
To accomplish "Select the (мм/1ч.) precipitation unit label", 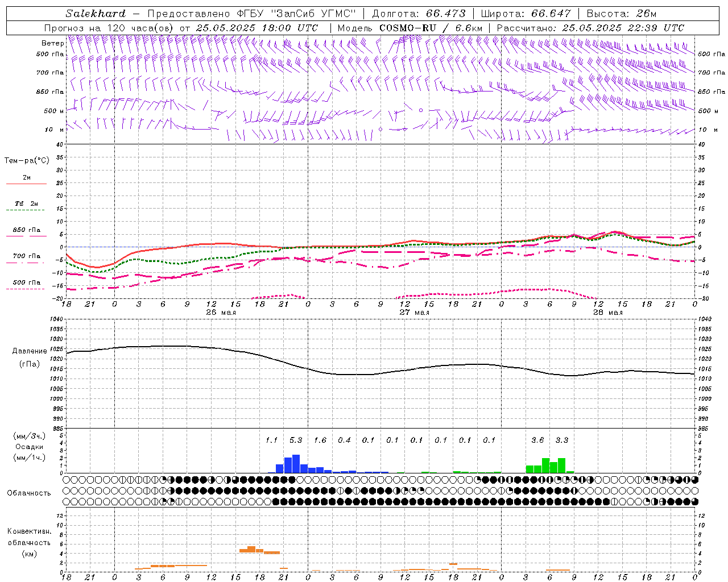I will [x=29, y=458].
